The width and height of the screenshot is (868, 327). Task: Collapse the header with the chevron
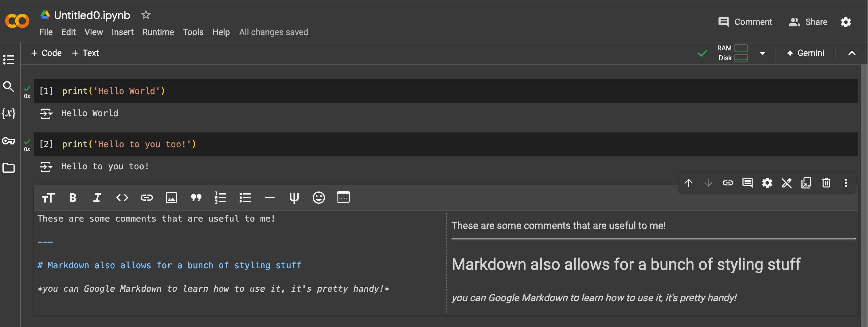click(851, 53)
